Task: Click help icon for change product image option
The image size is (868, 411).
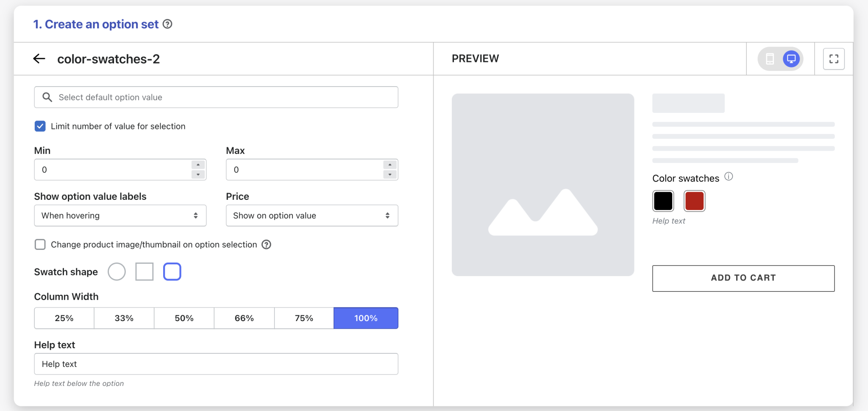Action: pos(266,245)
